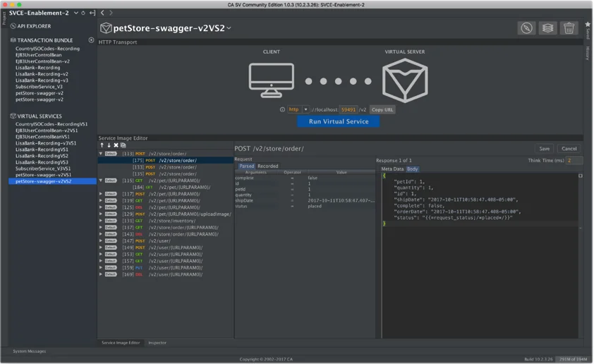This screenshot has width=594, height=364.
Task: Navigate back with the left chevron
Action: [102, 13]
